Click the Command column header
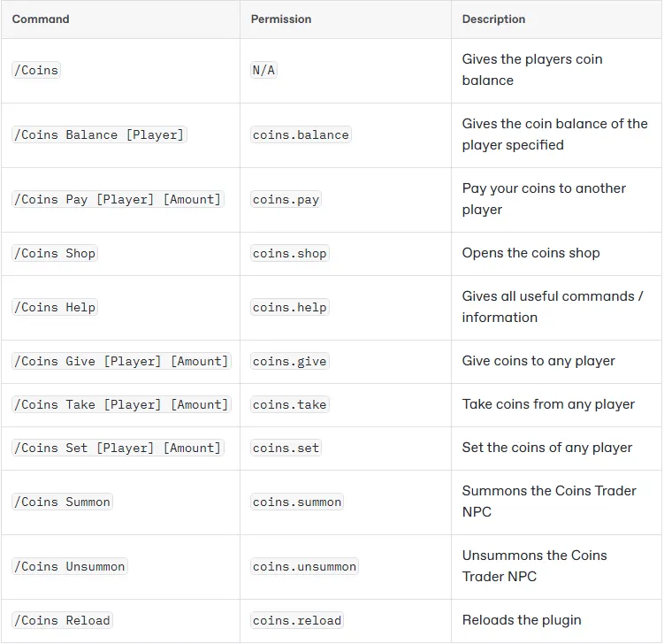This screenshot has height=644, width=664. coord(41,19)
